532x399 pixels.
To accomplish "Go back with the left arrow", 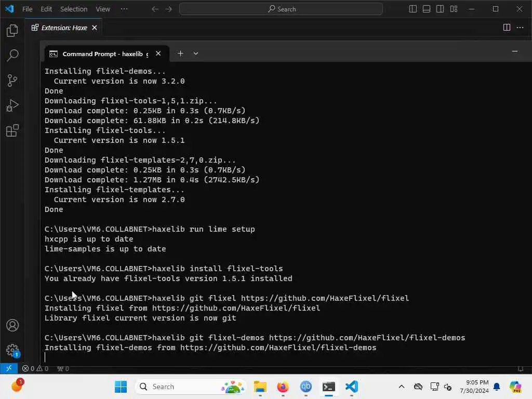I will (x=155, y=9).
